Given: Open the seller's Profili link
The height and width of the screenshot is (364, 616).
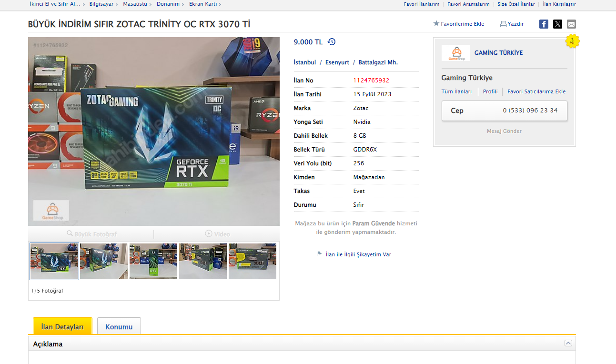Looking at the screenshot, I should 490,91.
